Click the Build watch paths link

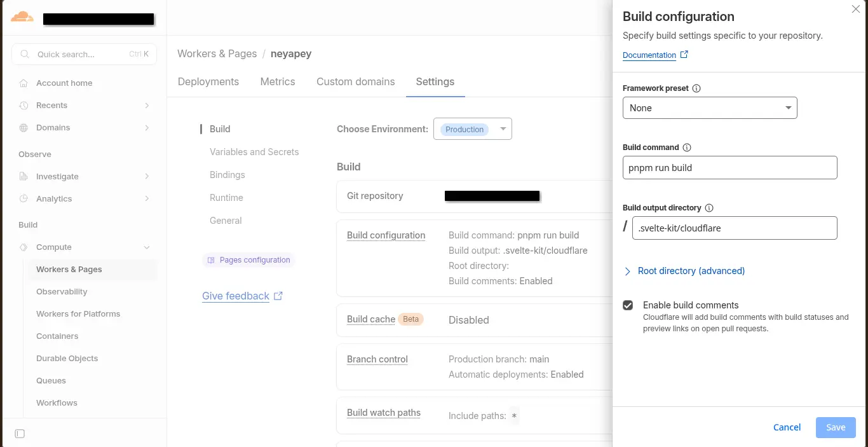coord(384,413)
